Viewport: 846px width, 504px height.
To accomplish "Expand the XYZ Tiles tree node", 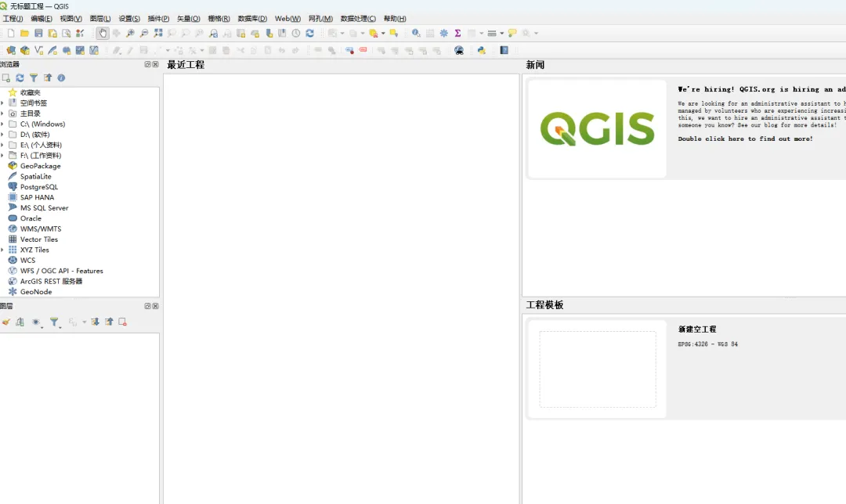I will [2, 250].
